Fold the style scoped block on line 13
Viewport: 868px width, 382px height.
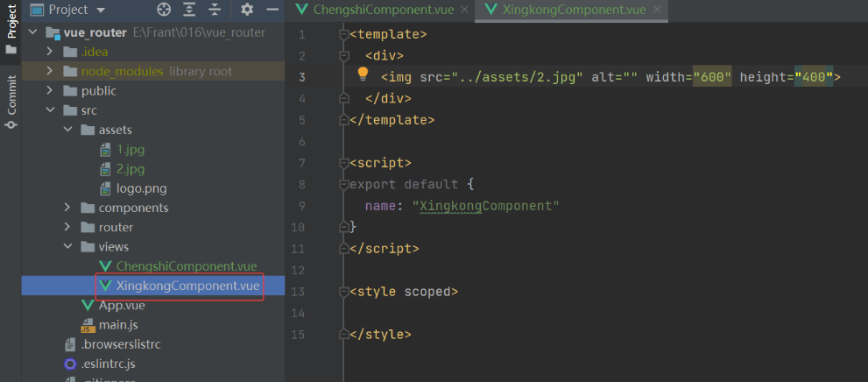tap(344, 292)
